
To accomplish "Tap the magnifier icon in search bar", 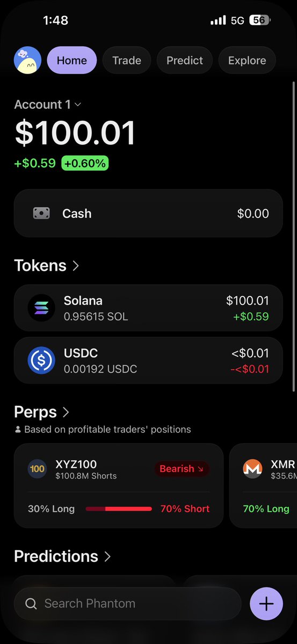I will [x=31, y=604].
